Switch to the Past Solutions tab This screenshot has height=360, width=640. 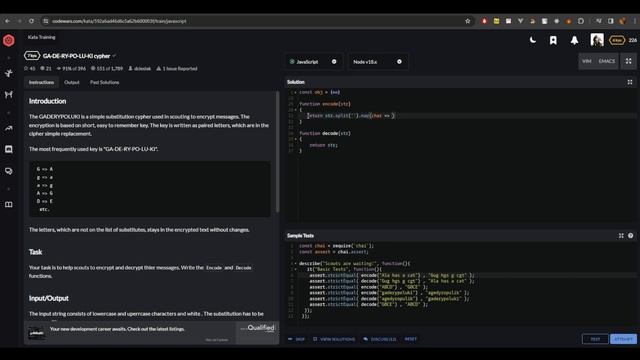coord(104,82)
